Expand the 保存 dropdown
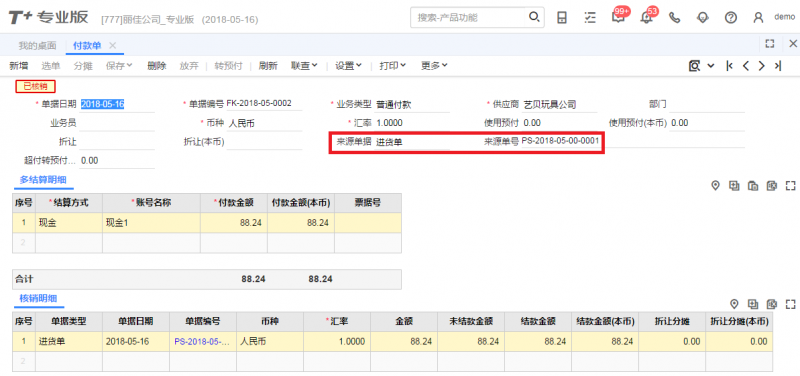Screen dimensions: 800x376 (119, 65)
